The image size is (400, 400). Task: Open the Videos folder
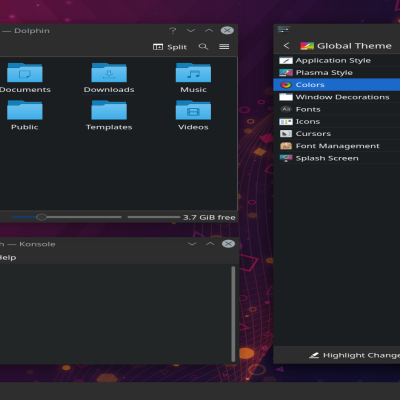(193, 115)
